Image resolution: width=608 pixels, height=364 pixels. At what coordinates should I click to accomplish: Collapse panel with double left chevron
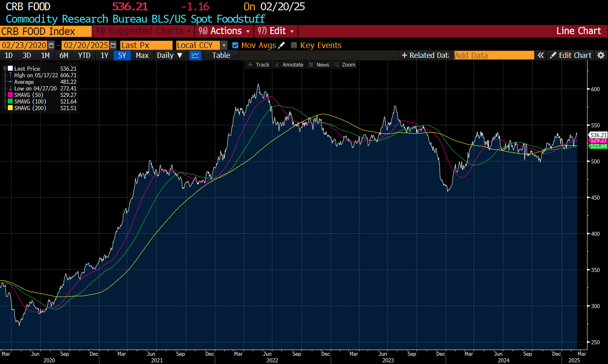(x=541, y=55)
